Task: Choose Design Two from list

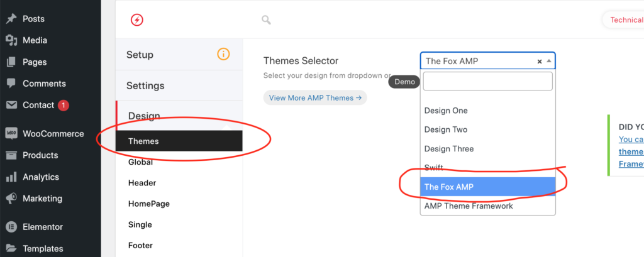Action: (x=488, y=129)
